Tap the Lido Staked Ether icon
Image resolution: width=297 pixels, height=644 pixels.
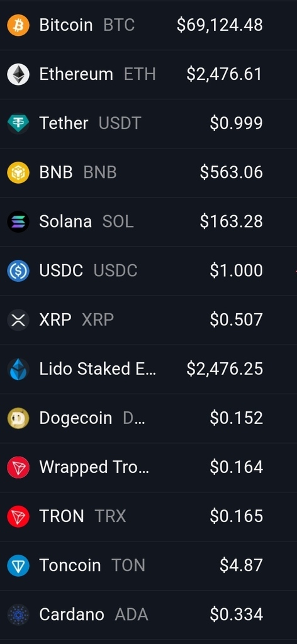tap(18, 369)
